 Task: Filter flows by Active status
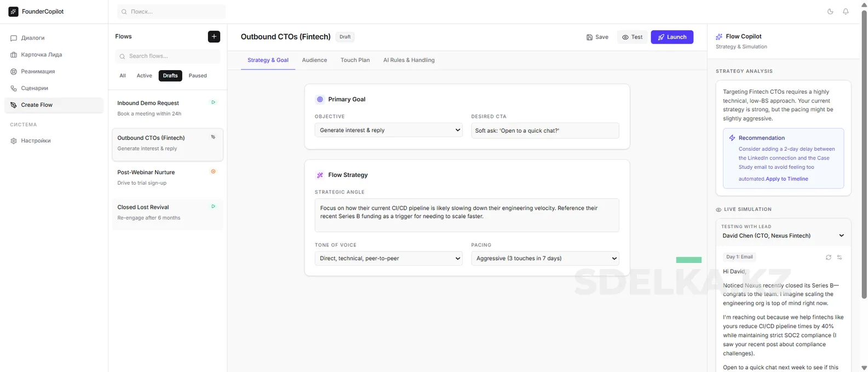(x=144, y=76)
